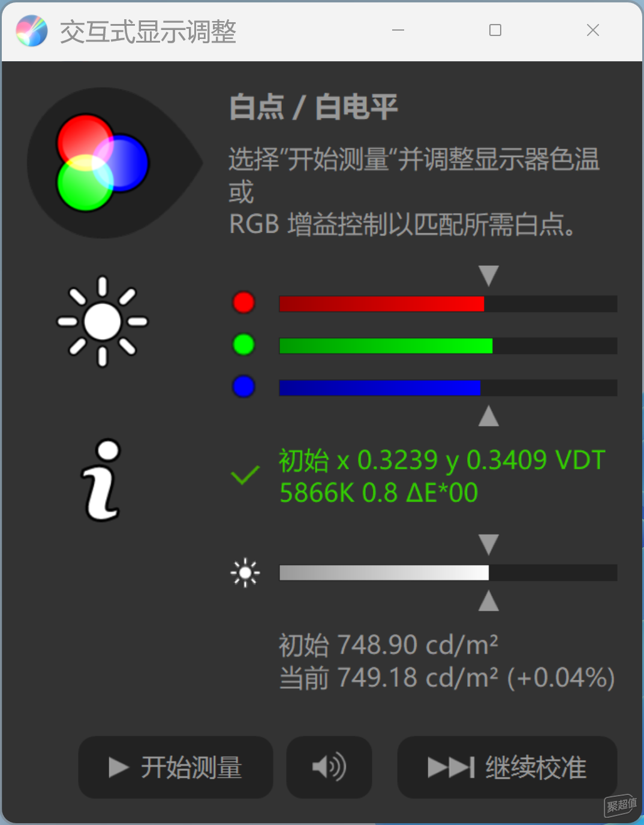The height and width of the screenshot is (825, 644).
Task: Click the blue gain level bar
Action: pyautogui.click(x=448, y=388)
